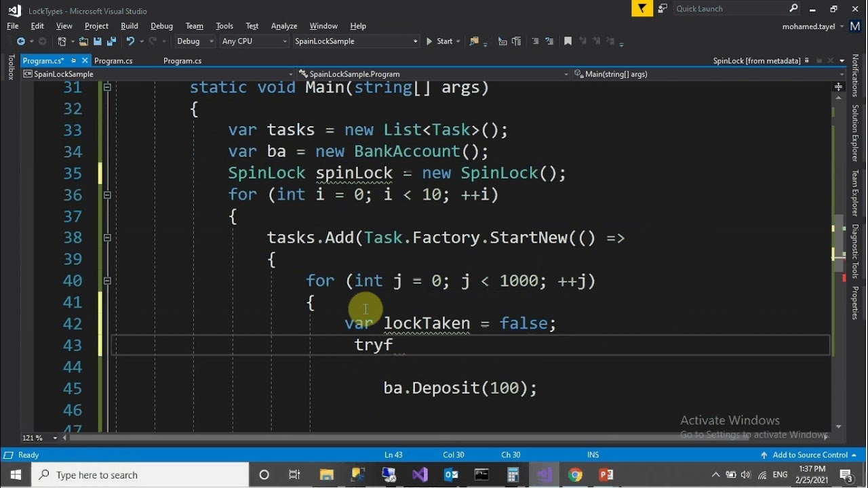868x488 pixels.
Task: Click the New Project toolbar icon
Action: (62, 41)
